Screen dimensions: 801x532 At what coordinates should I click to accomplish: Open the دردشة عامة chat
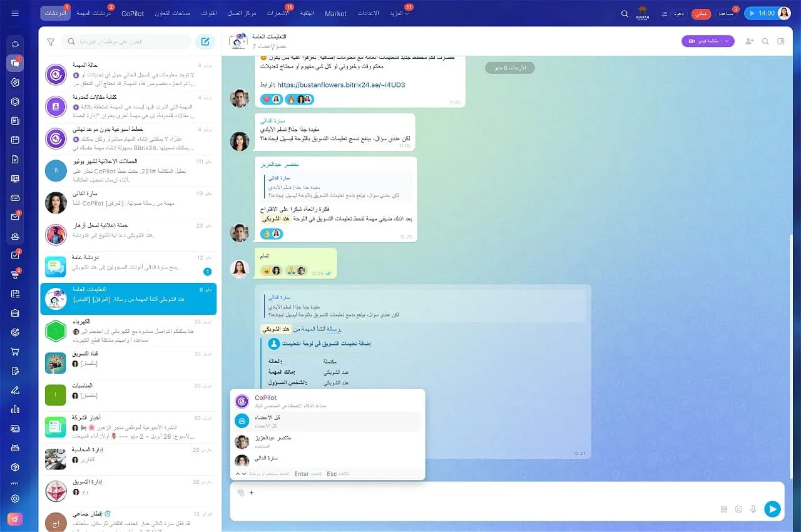[130, 266]
